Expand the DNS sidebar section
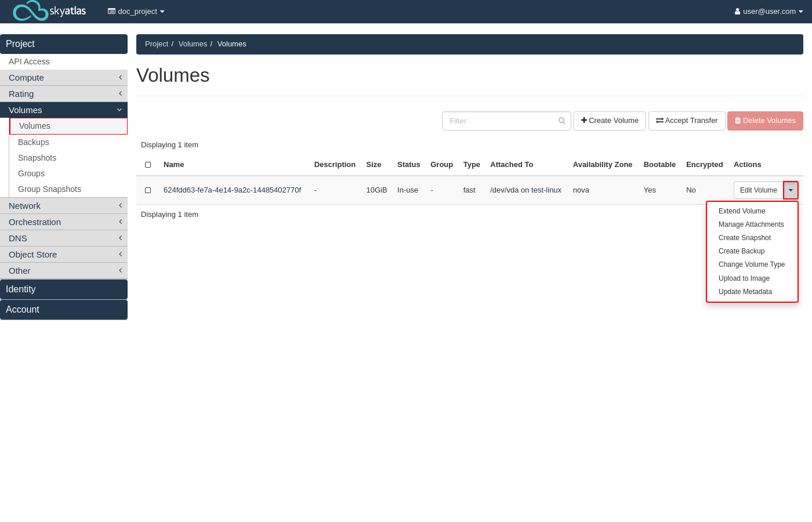The height and width of the screenshot is (522, 812). pyautogui.click(x=64, y=238)
